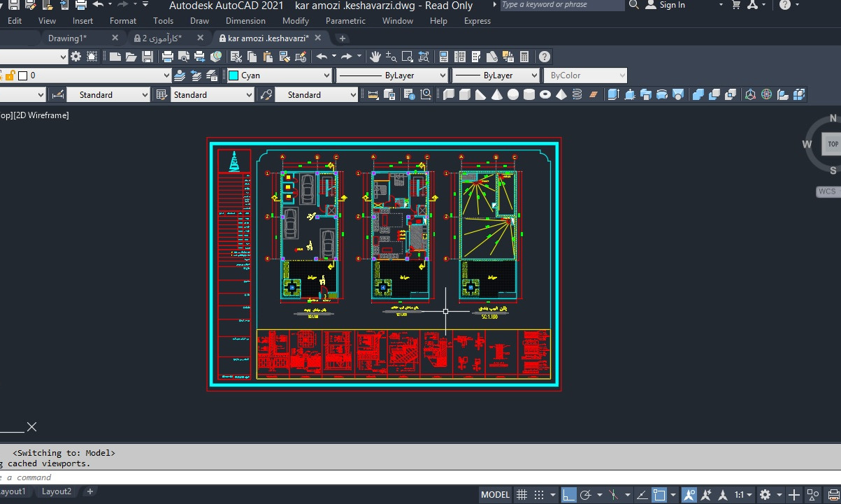Click the 2D Wireframe visual style label
This screenshot has width=841, height=504.
(x=42, y=115)
